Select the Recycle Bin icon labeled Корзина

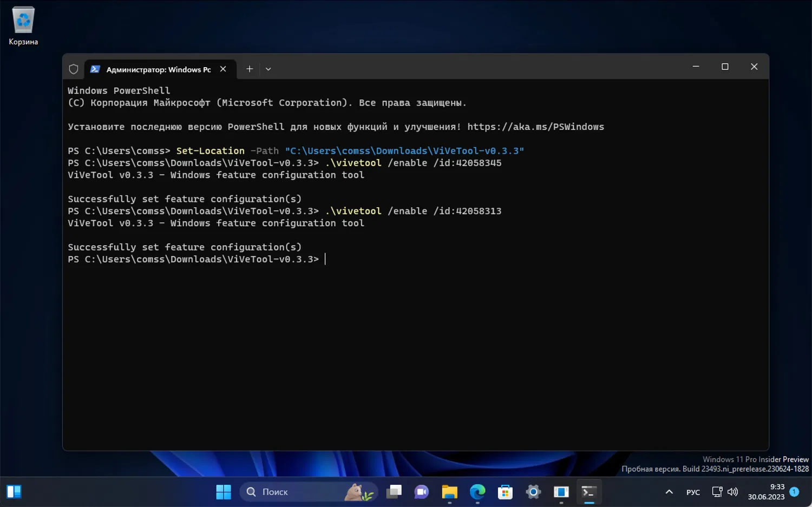23,26
